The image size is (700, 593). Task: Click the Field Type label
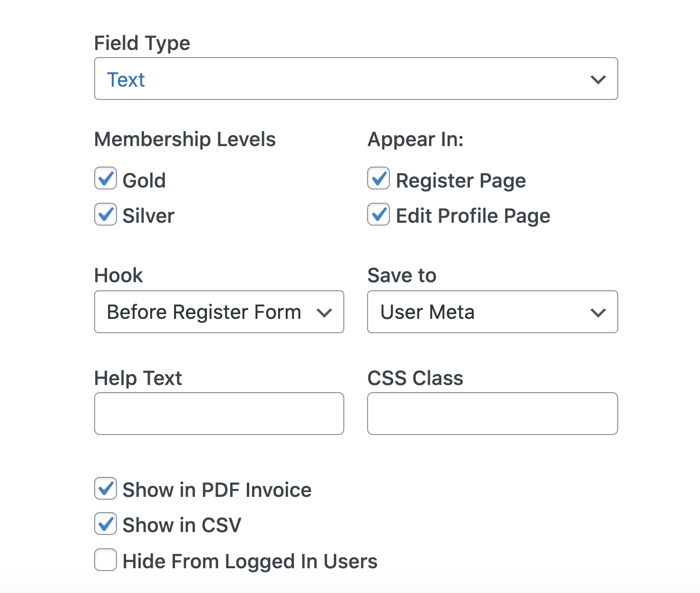tap(142, 43)
